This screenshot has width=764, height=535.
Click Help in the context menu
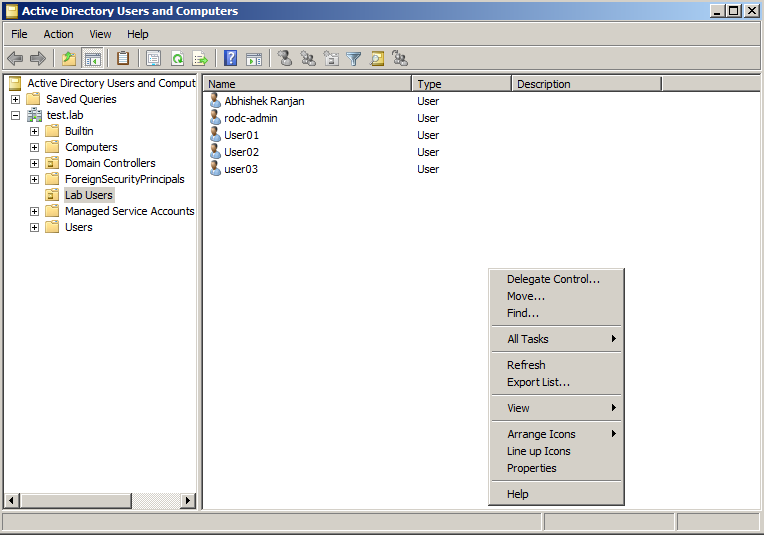(x=556, y=494)
